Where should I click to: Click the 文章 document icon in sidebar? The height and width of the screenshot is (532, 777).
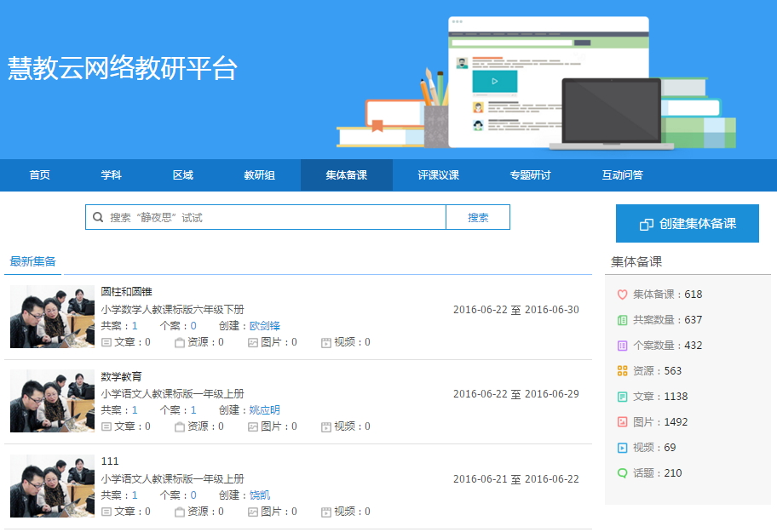(622, 397)
